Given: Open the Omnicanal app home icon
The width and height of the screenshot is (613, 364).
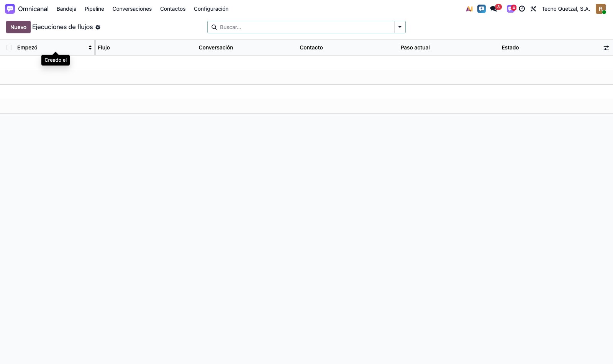Looking at the screenshot, I should click(10, 9).
